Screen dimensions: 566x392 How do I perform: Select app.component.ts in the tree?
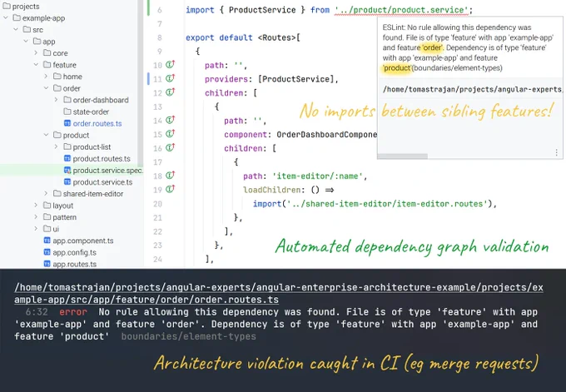pyautogui.click(x=83, y=241)
